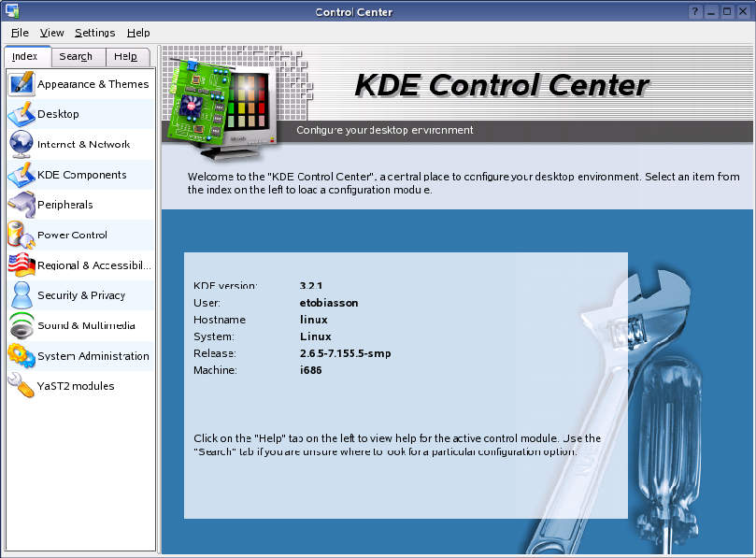Viewport: 756px width, 558px height.
Task: Open the View menu
Action: [x=51, y=33]
